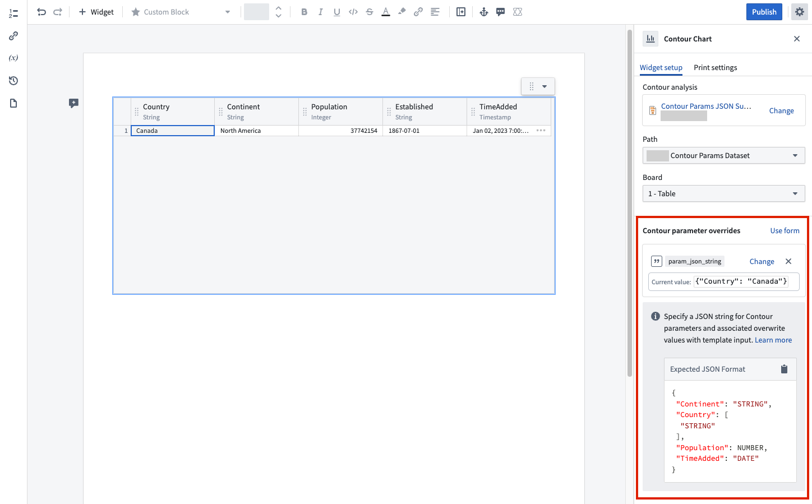
Task: Open the variables (x) sidebar panel
Action: point(13,58)
